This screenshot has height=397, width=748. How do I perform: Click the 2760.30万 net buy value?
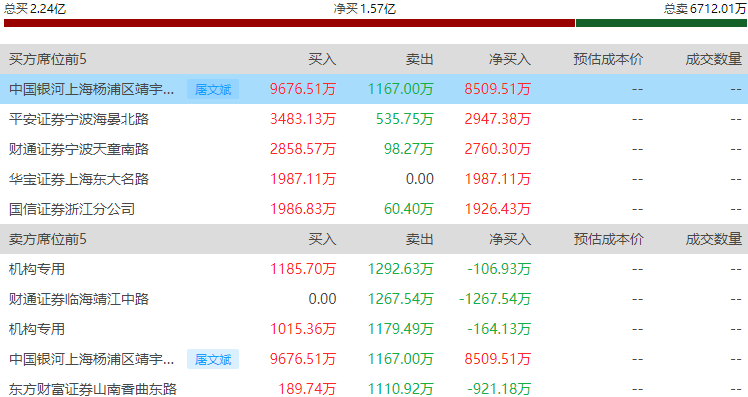[498, 149]
